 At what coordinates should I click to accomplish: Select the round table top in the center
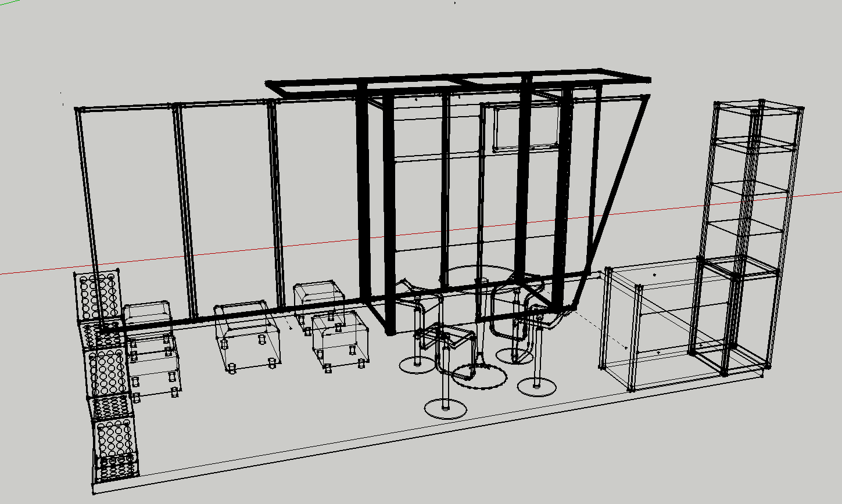[476, 275]
